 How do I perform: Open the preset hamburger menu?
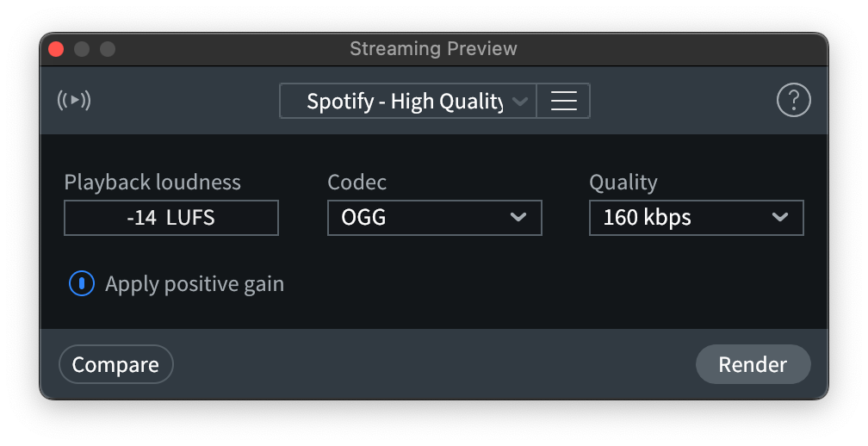(563, 101)
